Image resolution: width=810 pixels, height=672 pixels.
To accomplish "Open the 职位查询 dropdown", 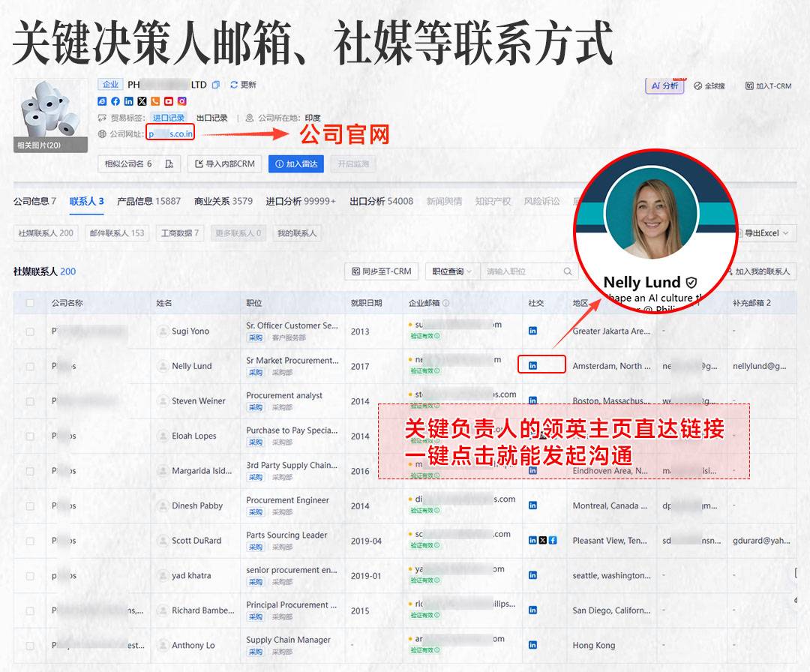I will click(452, 271).
